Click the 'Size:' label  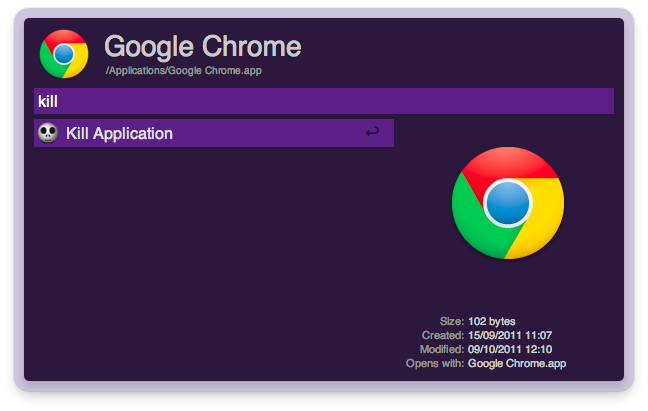[452, 321]
